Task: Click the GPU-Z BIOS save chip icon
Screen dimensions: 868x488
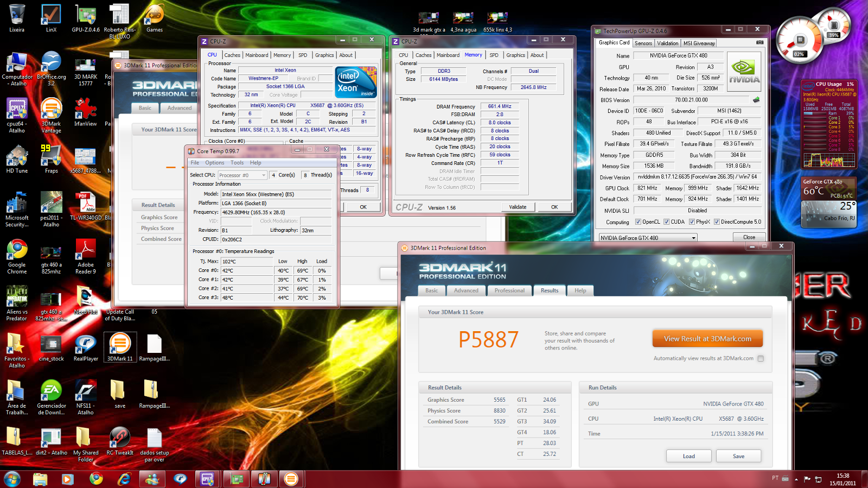Action: click(756, 100)
